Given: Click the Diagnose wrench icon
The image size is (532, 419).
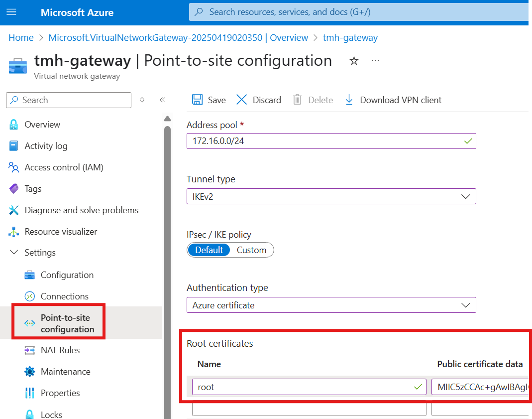Looking at the screenshot, I should click(13, 210).
